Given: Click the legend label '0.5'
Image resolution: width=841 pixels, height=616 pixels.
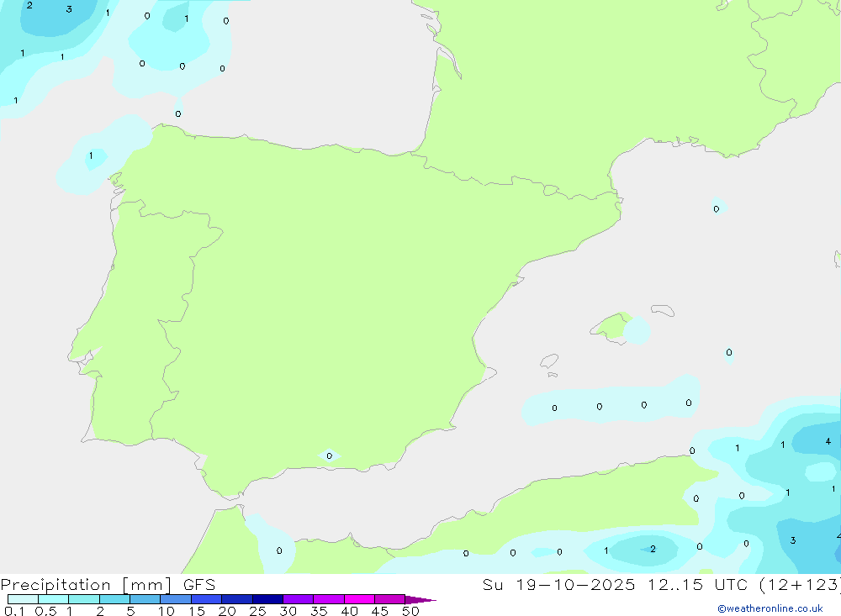Looking at the screenshot, I should [x=45, y=611].
